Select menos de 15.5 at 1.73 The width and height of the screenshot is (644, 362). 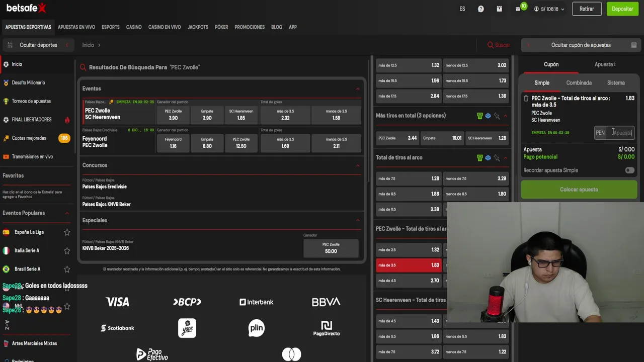[475, 81]
